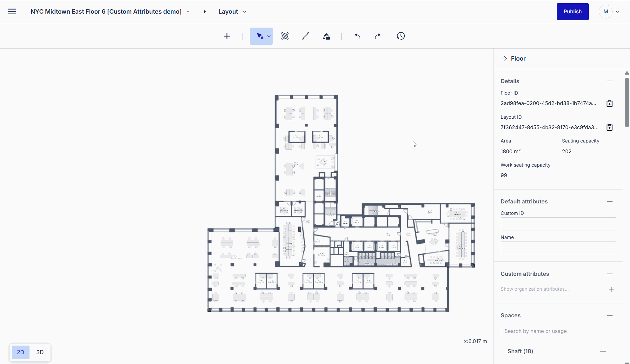Click the Details section heading

(510, 81)
